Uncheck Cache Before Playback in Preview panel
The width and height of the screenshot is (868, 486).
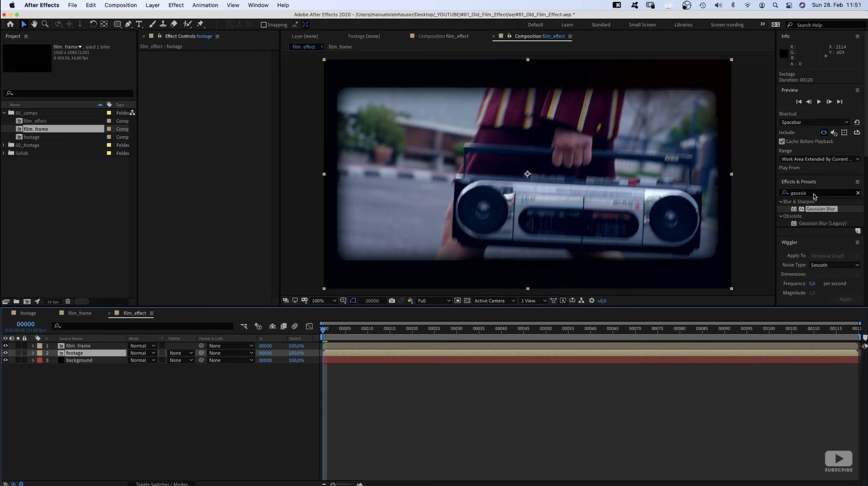pos(782,141)
